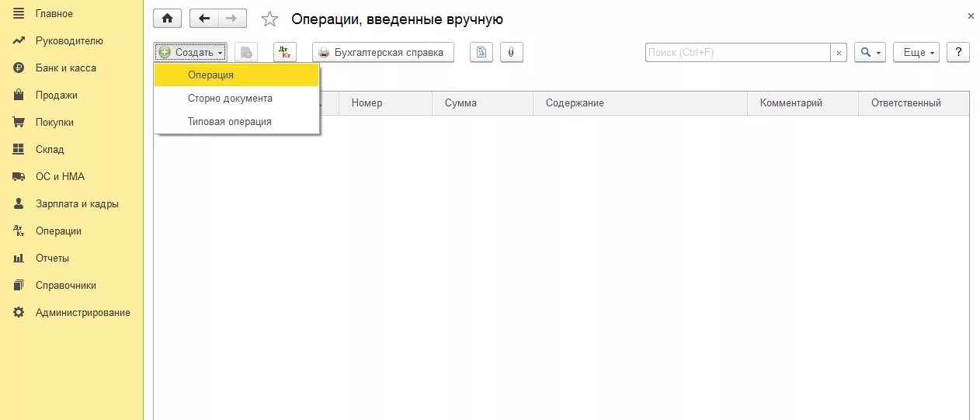
Task: Sort by the Содержание column header
Action: point(640,103)
